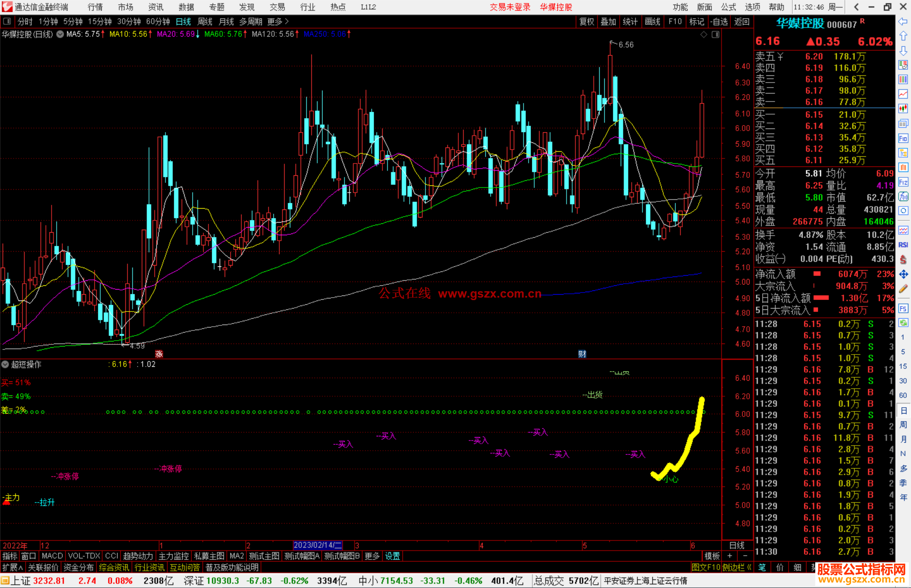This screenshot has width=911, height=588.
Task: Click the 复权 button
Action: click(586, 21)
